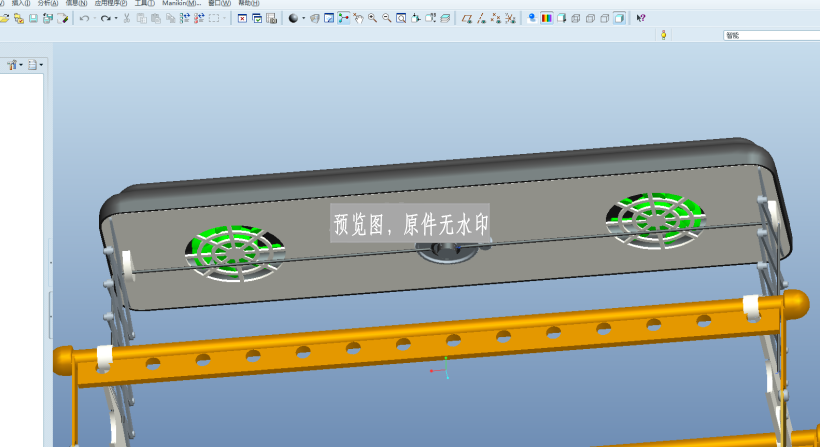Screen dimensions: 820x447
Task: Open the reorient view icon
Action: 416,18
